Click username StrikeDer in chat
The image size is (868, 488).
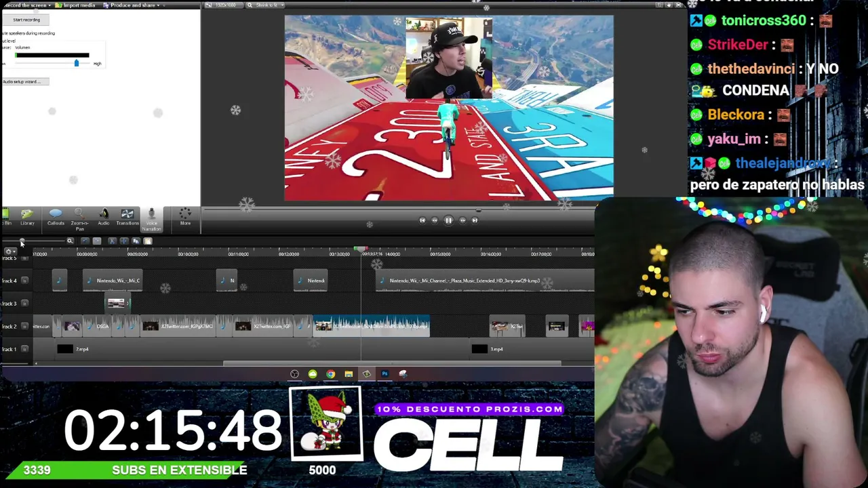tap(738, 45)
